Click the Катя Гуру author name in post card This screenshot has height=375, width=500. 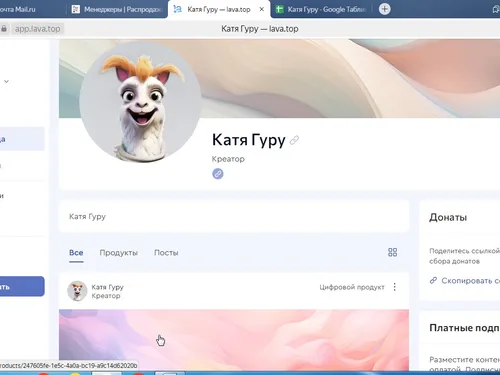[107, 287]
